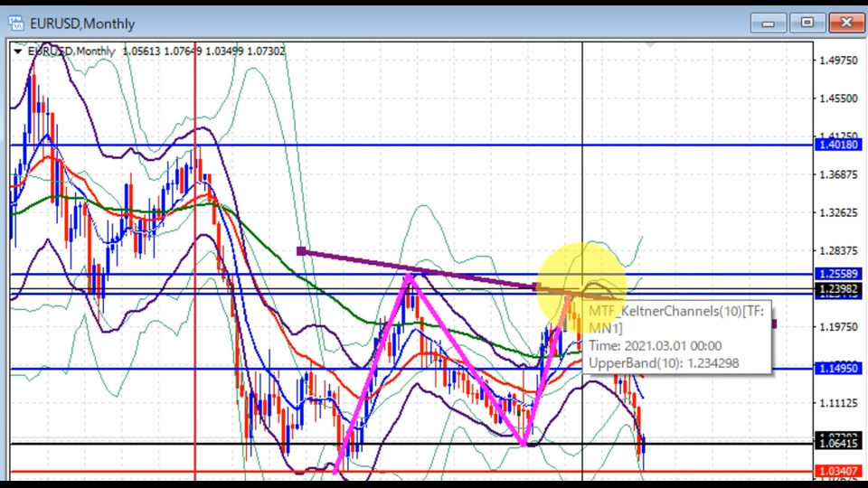Image resolution: width=868 pixels, height=488 pixels.
Task: Click the EURUSD chart window icon
Action: click(16, 23)
